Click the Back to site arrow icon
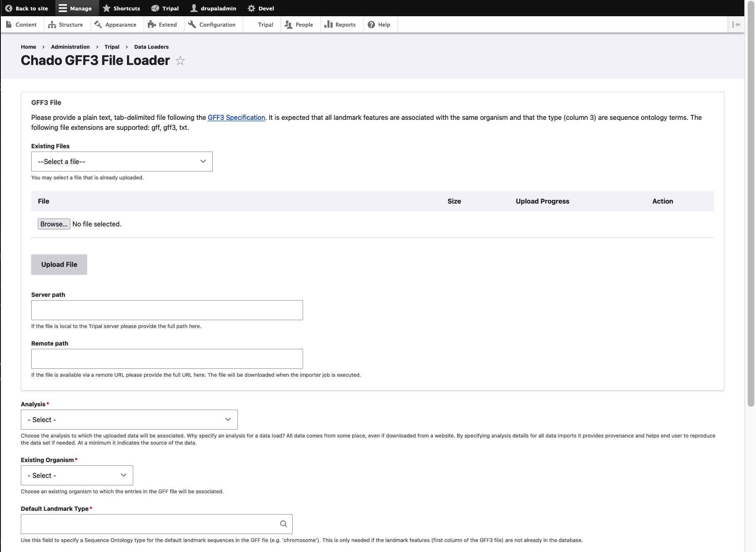This screenshot has height=552, width=756. [x=9, y=8]
